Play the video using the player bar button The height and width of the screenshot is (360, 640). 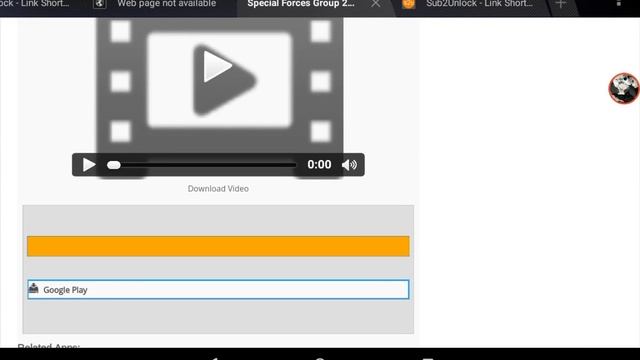pos(89,165)
